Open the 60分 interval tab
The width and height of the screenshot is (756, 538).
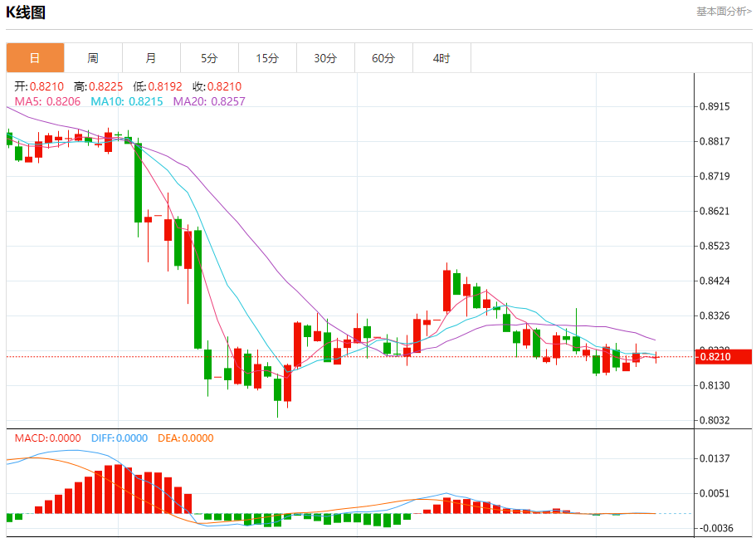[x=383, y=58]
